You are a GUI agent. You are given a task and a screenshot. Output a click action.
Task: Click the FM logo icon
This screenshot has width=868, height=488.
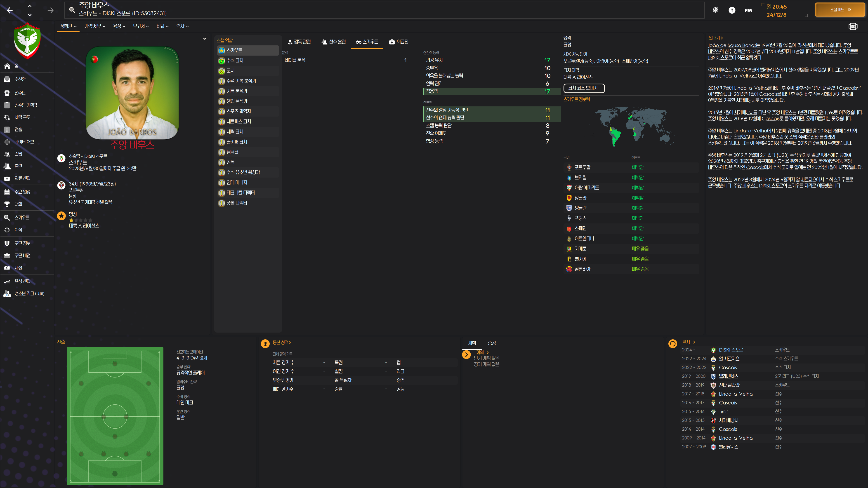pos(748,10)
